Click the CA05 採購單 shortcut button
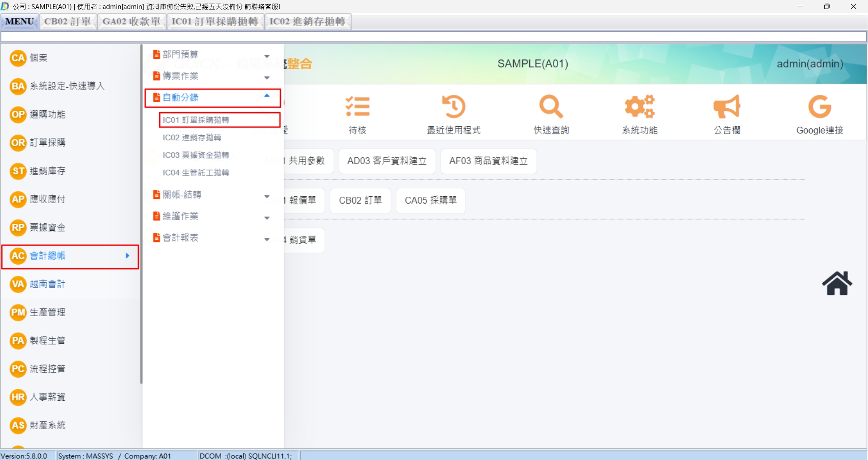Screen dimensions: 868x460 pyautogui.click(x=430, y=200)
